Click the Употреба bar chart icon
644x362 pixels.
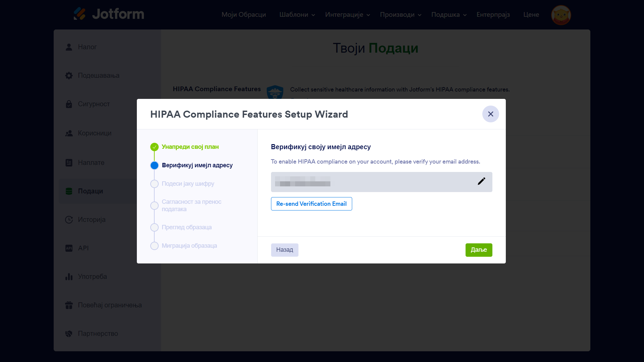coord(69,277)
